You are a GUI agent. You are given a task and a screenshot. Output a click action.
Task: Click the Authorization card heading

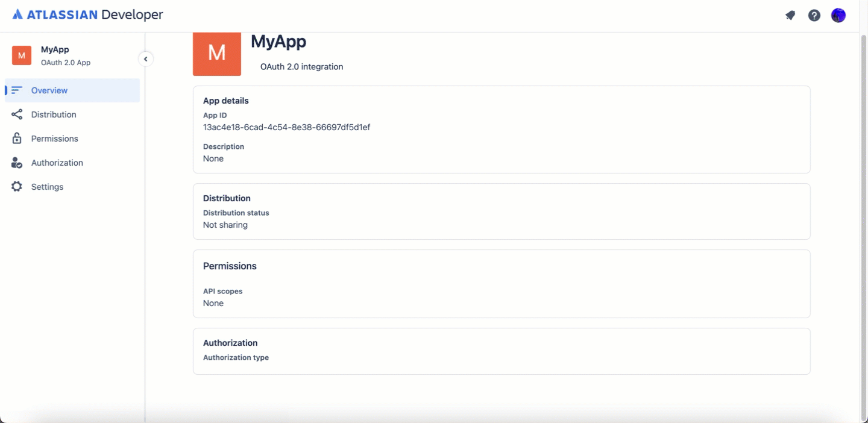[x=230, y=343]
